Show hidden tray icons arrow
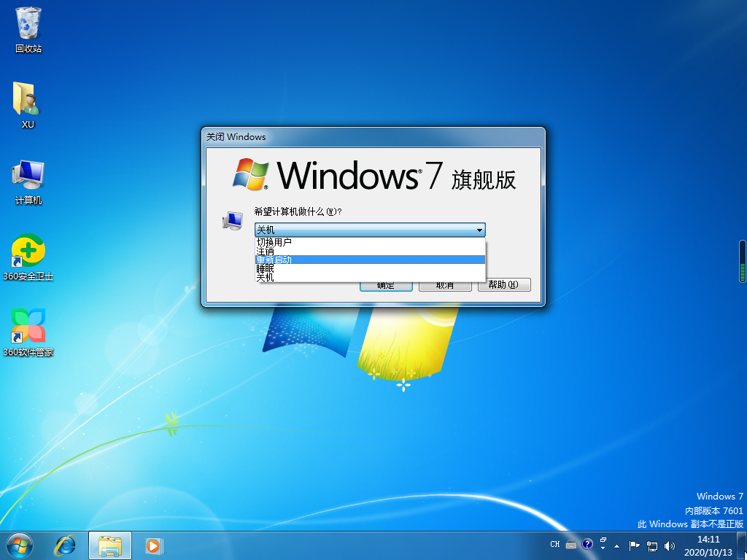747x560 pixels. tap(617, 545)
